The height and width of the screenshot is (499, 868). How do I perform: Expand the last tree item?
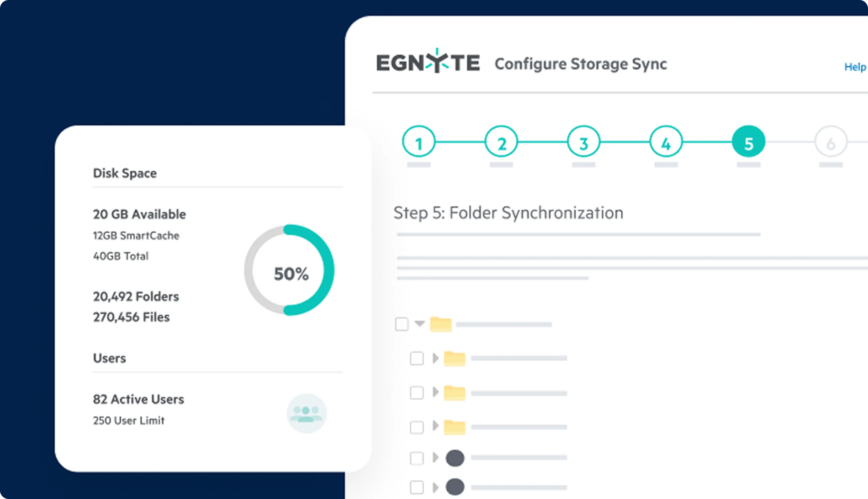(436, 487)
